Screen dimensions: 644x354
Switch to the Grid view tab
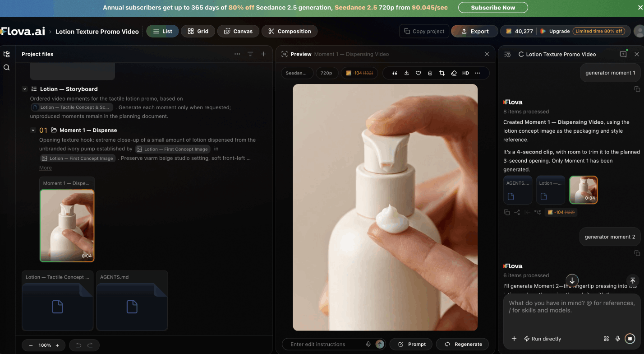(198, 31)
